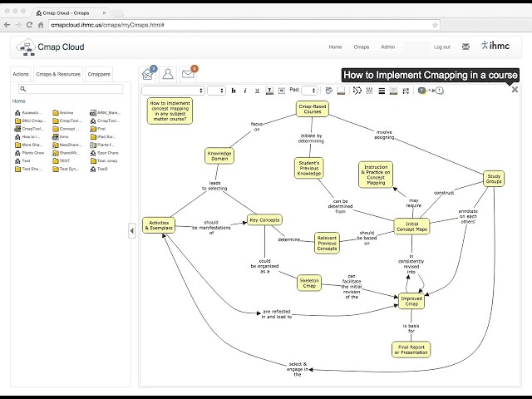Select the Cmap Cloud browser tab

click(x=70, y=13)
